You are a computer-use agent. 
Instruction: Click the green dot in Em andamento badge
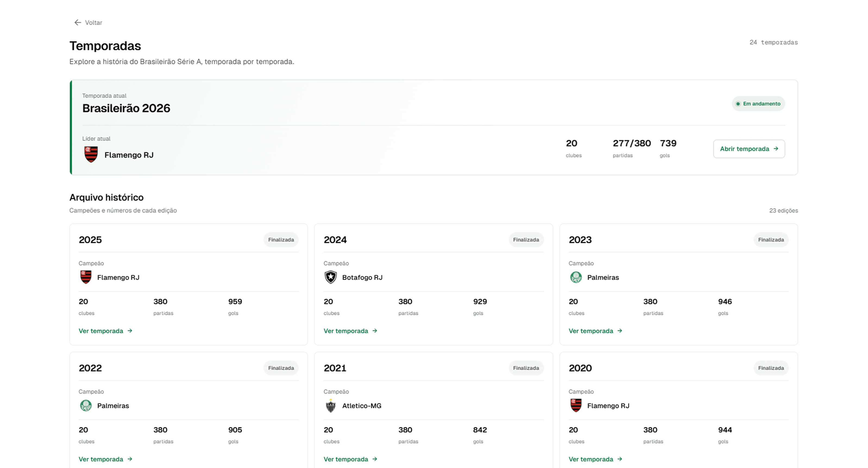click(738, 104)
